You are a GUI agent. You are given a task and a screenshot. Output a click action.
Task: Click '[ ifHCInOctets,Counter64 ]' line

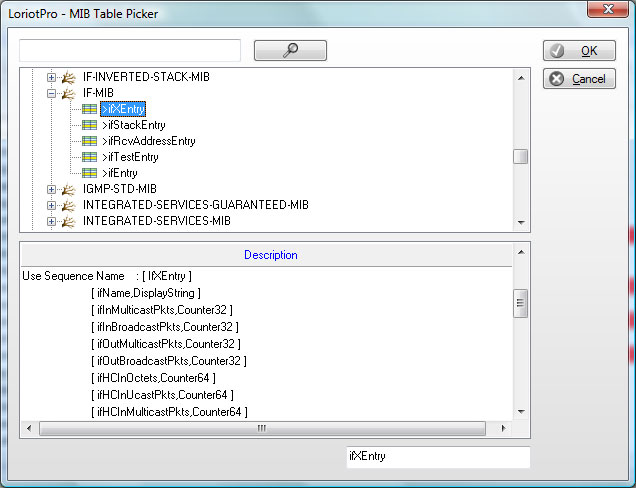pos(153,378)
